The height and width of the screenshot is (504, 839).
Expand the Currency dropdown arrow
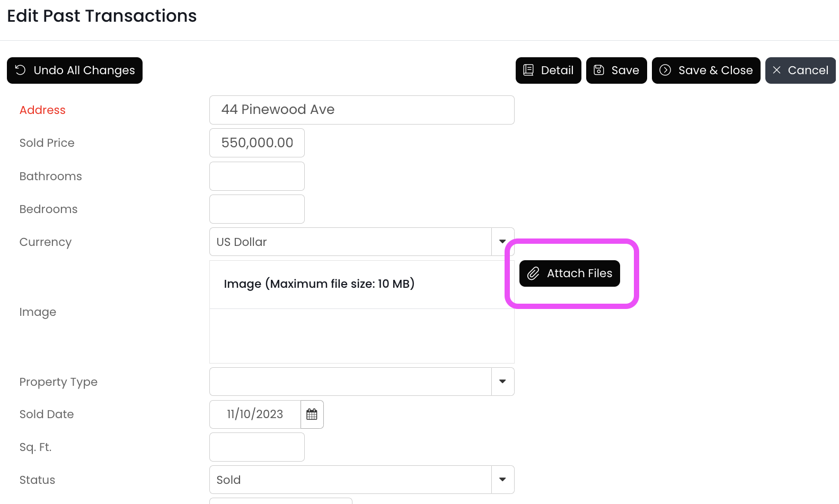click(x=502, y=242)
